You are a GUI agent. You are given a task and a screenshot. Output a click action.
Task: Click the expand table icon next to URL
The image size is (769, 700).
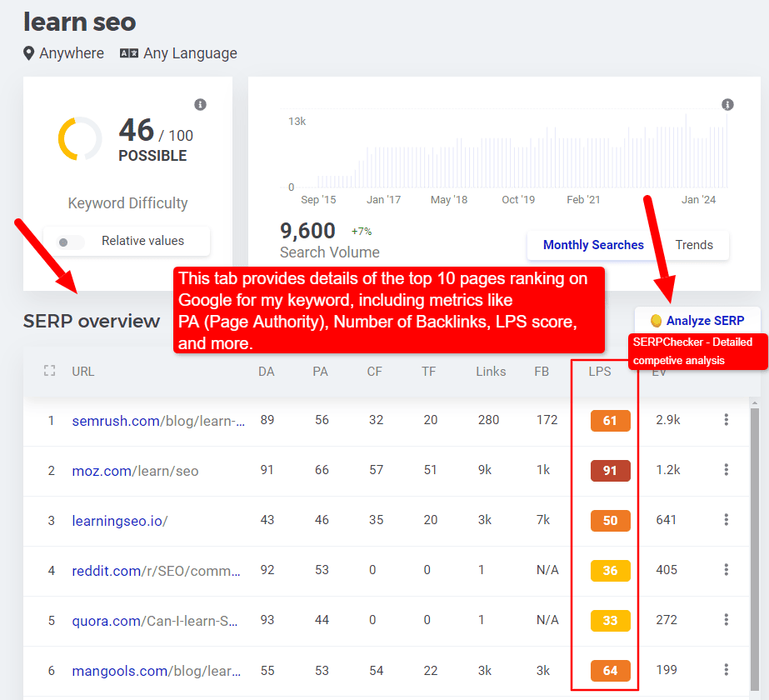click(49, 371)
